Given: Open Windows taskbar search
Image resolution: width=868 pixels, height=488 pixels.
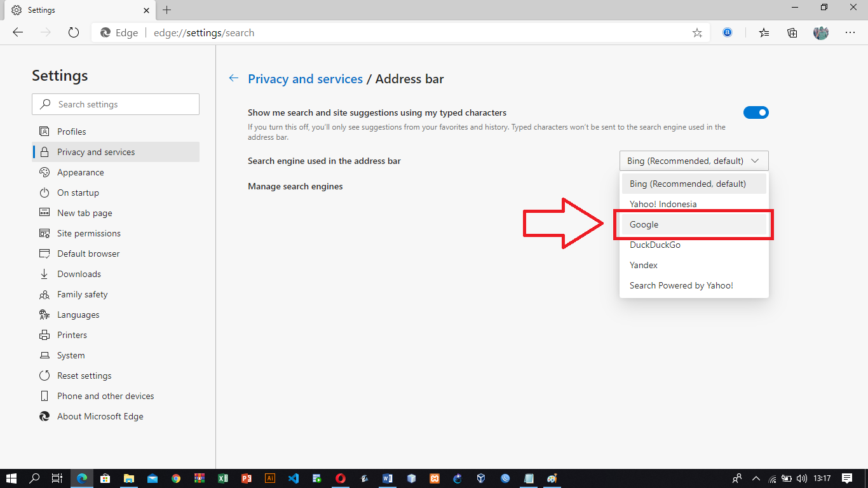Looking at the screenshot, I should (x=35, y=478).
